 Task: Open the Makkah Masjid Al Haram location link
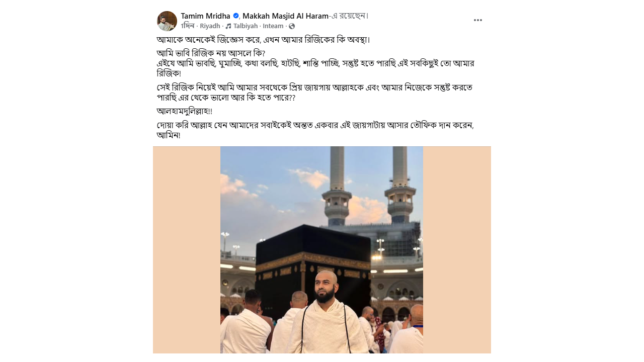pyautogui.click(x=286, y=16)
